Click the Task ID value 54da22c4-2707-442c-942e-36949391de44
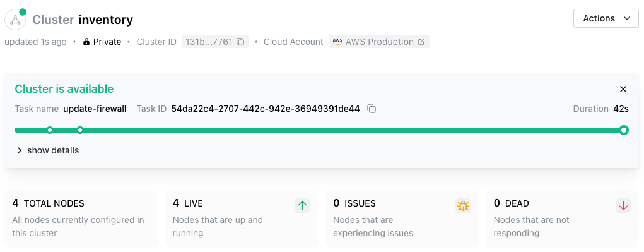Viewport: 644px width, 252px height. point(266,109)
